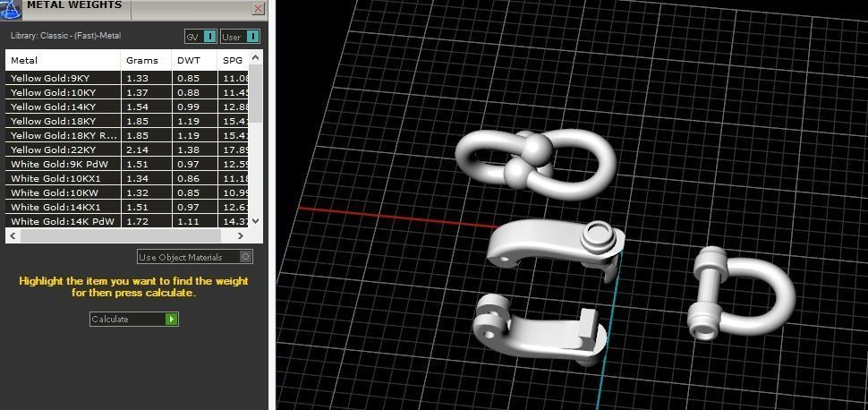The width and height of the screenshot is (868, 410).
Task: Click the scroll up arrow of metal list
Action: tap(255, 57)
